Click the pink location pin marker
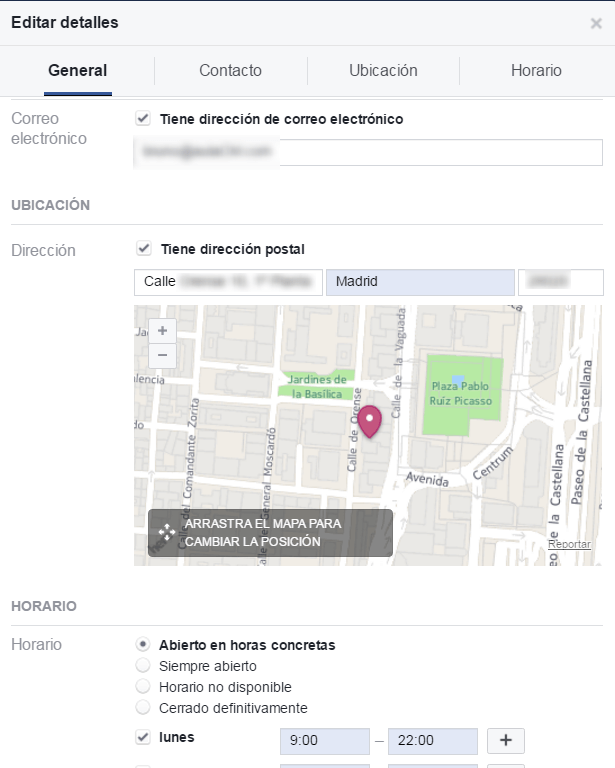 [x=370, y=421]
